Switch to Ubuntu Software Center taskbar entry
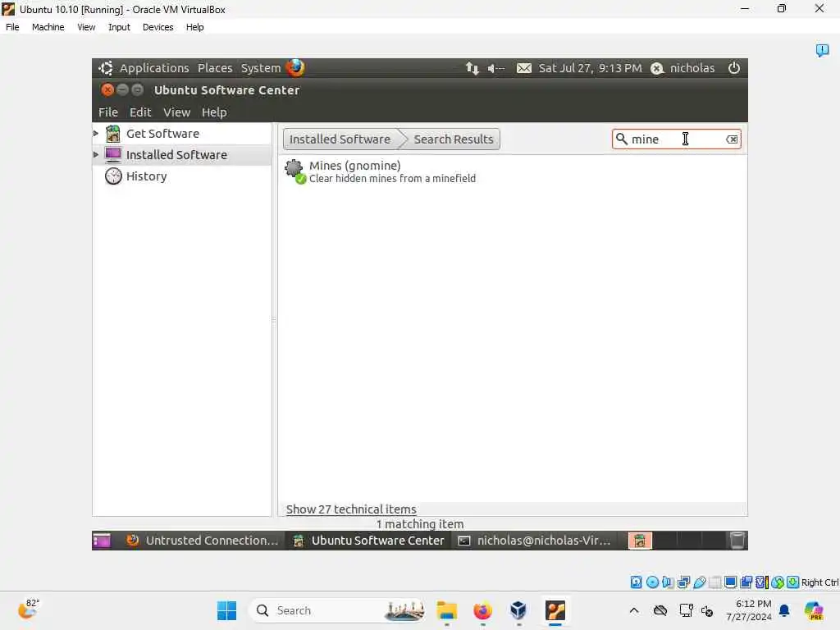 click(368, 541)
